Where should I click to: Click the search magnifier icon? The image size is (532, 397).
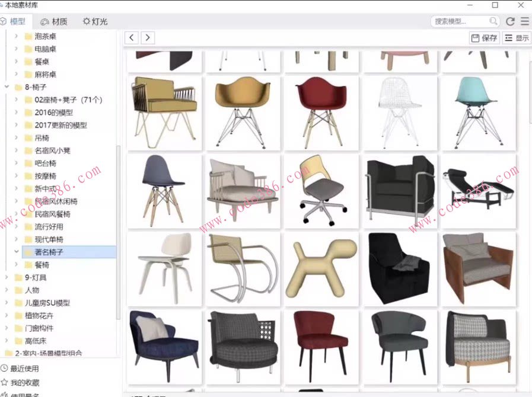[x=493, y=21]
